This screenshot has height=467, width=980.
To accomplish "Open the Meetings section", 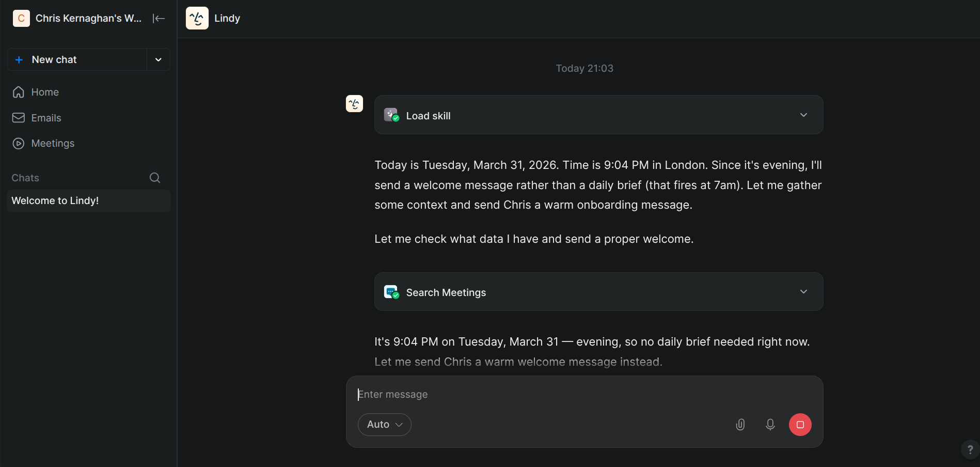I will [x=53, y=143].
